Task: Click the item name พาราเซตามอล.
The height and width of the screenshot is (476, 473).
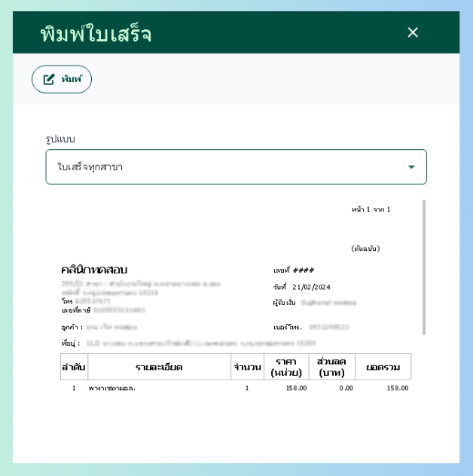Action: (111, 389)
